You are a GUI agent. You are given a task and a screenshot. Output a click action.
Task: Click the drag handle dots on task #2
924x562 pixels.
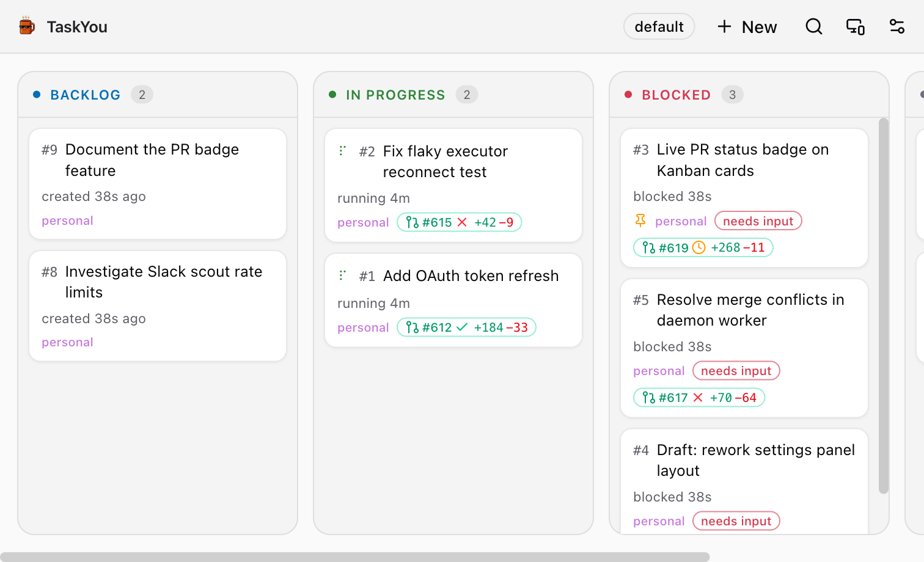(342, 150)
